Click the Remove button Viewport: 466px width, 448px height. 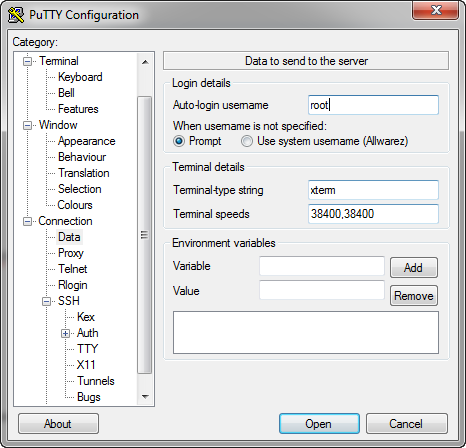414,296
